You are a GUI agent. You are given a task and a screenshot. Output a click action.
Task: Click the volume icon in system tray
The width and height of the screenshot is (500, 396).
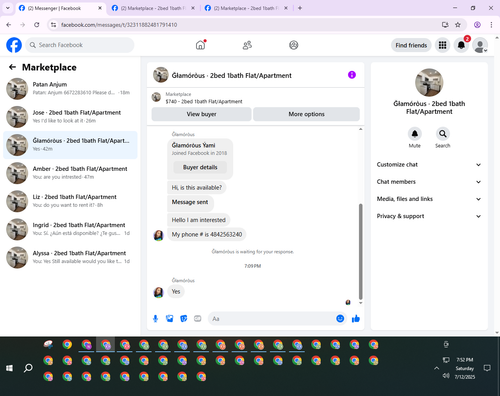coord(446,376)
